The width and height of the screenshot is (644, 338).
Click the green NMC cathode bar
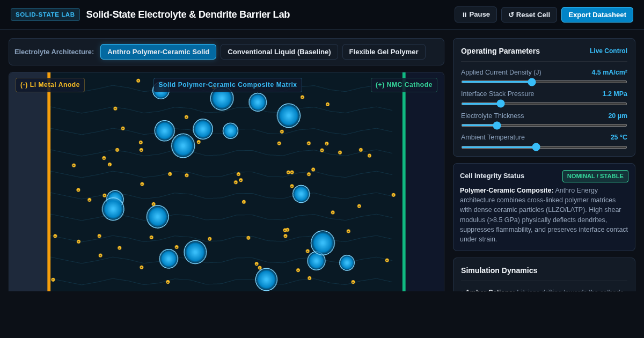[x=404, y=182]
